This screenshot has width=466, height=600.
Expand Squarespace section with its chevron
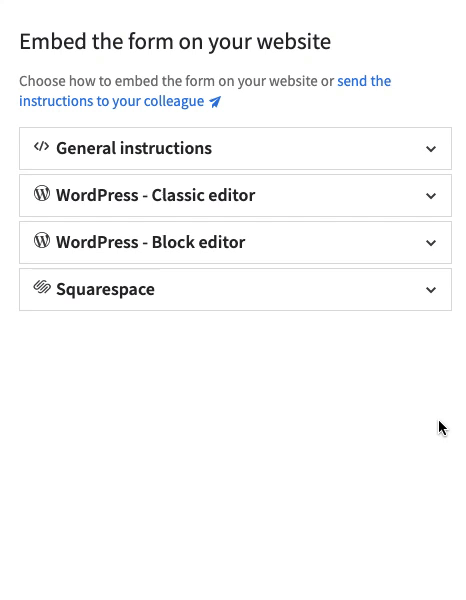[431, 290]
